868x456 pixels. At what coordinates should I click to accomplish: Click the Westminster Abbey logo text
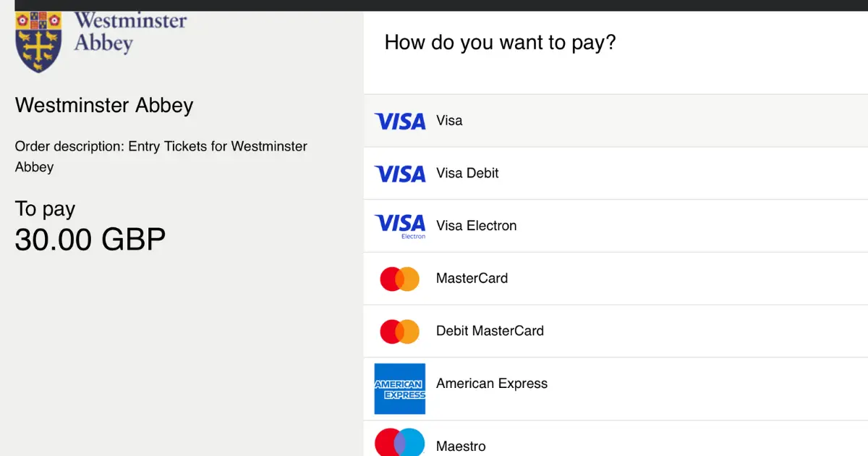(x=131, y=31)
